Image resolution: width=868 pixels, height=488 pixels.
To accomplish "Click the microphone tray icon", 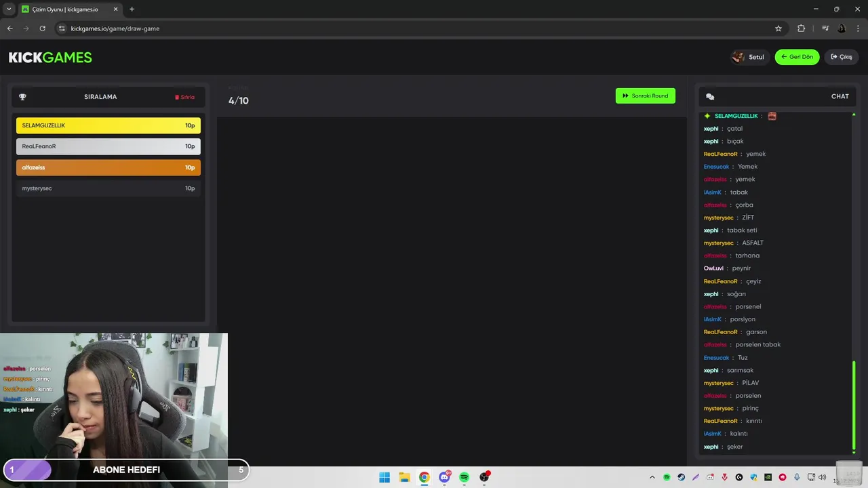I will pyautogui.click(x=797, y=478).
